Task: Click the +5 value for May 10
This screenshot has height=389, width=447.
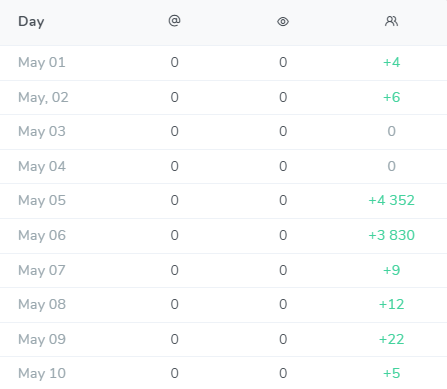Action: coord(391,373)
